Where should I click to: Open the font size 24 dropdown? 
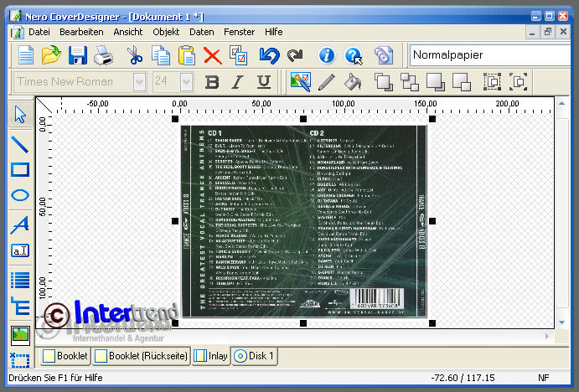(x=187, y=82)
